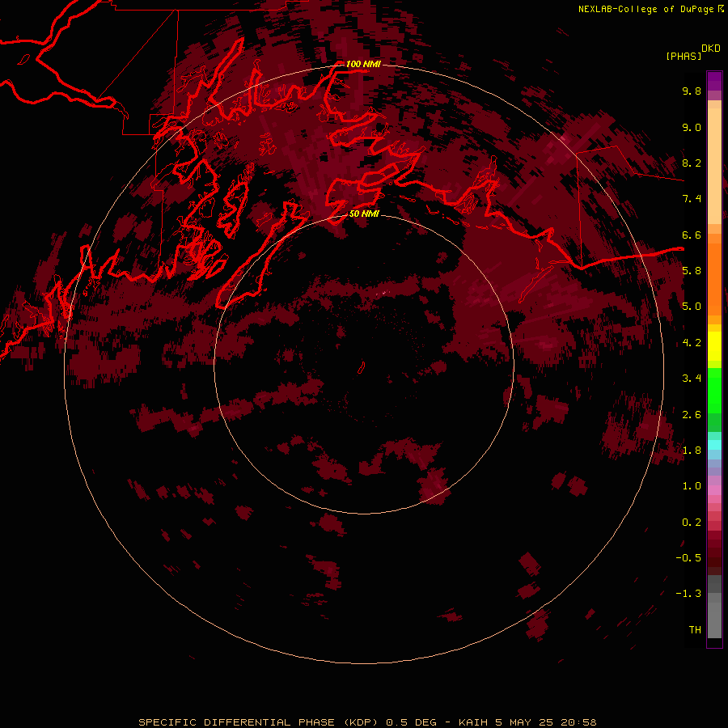Select the 1.8 legend value

692,450
